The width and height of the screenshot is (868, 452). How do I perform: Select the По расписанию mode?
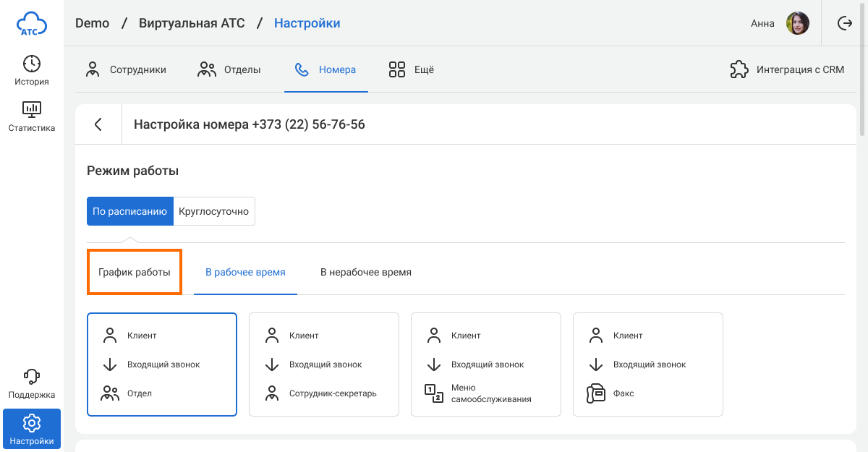[x=130, y=211]
